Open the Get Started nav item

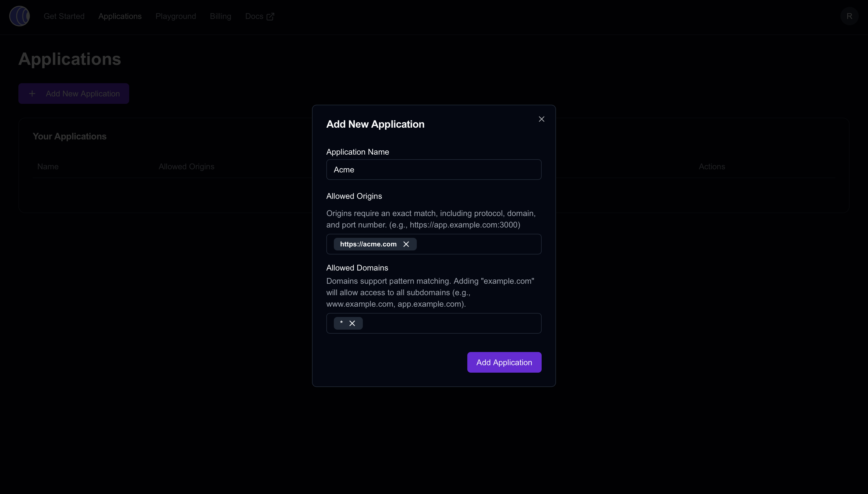click(64, 16)
